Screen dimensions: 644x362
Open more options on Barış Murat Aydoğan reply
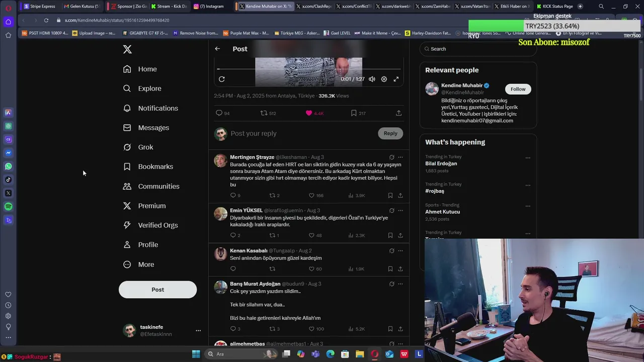tap(400, 284)
